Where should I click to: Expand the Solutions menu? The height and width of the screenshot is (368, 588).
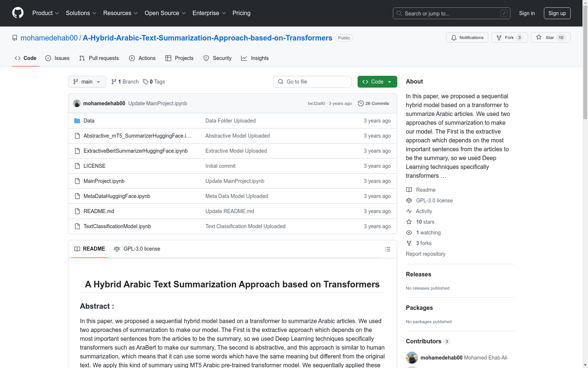coord(81,13)
